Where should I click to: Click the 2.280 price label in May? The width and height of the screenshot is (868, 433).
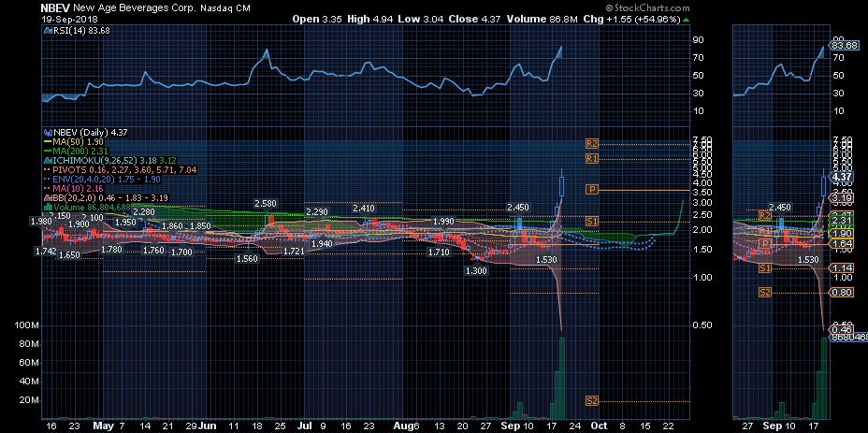tap(144, 211)
